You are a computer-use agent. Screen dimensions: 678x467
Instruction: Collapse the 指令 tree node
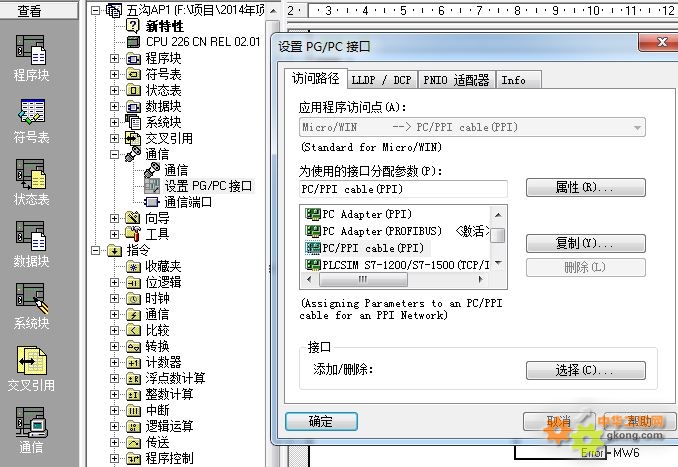coord(96,250)
